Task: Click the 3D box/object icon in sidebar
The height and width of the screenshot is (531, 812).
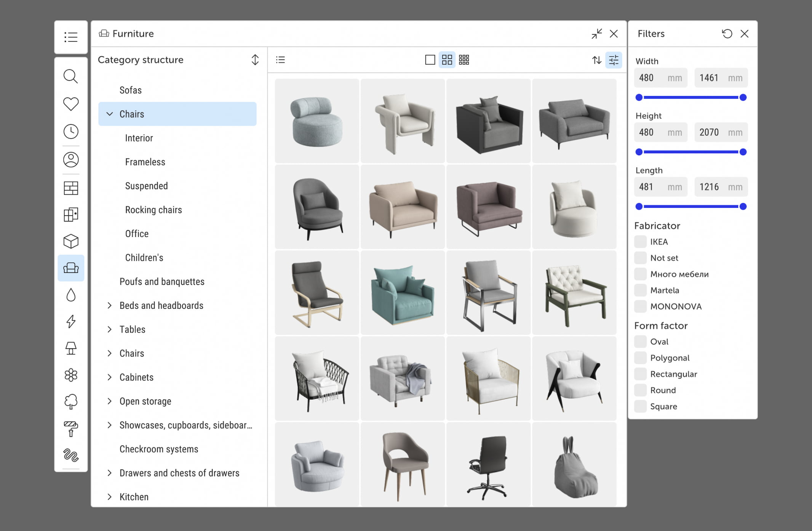Action: (71, 241)
